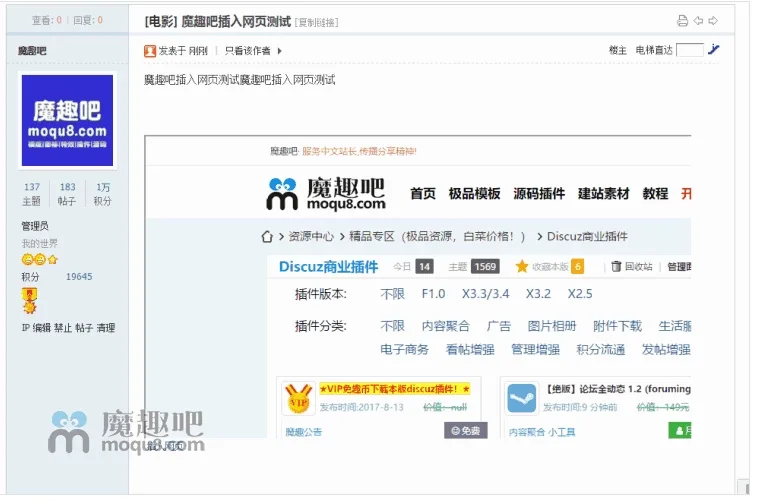Click the IP admin link in sidebar
This screenshot has height=501, width=758.
click(x=26, y=328)
